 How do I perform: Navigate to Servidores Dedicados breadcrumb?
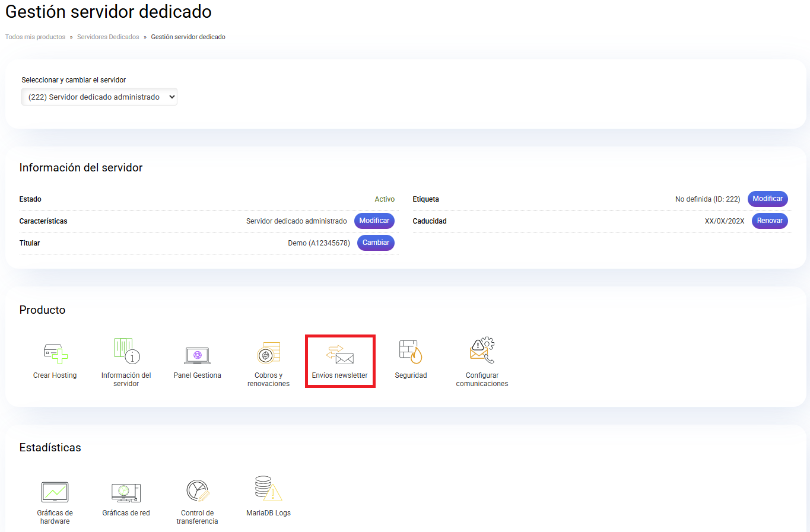[108, 37]
